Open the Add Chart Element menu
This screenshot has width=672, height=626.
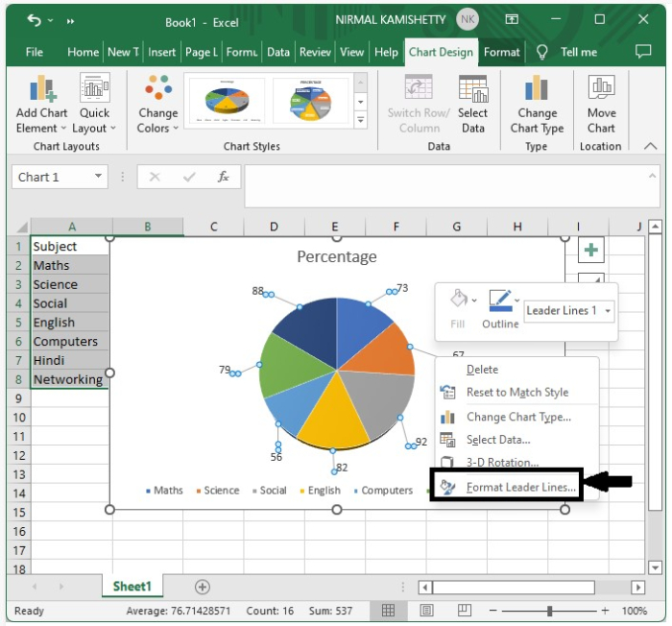(41, 104)
